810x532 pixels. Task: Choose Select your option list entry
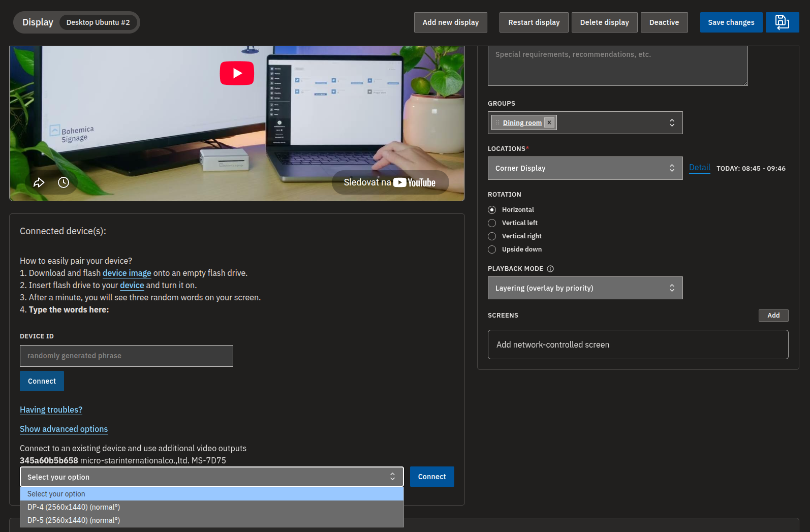point(212,494)
